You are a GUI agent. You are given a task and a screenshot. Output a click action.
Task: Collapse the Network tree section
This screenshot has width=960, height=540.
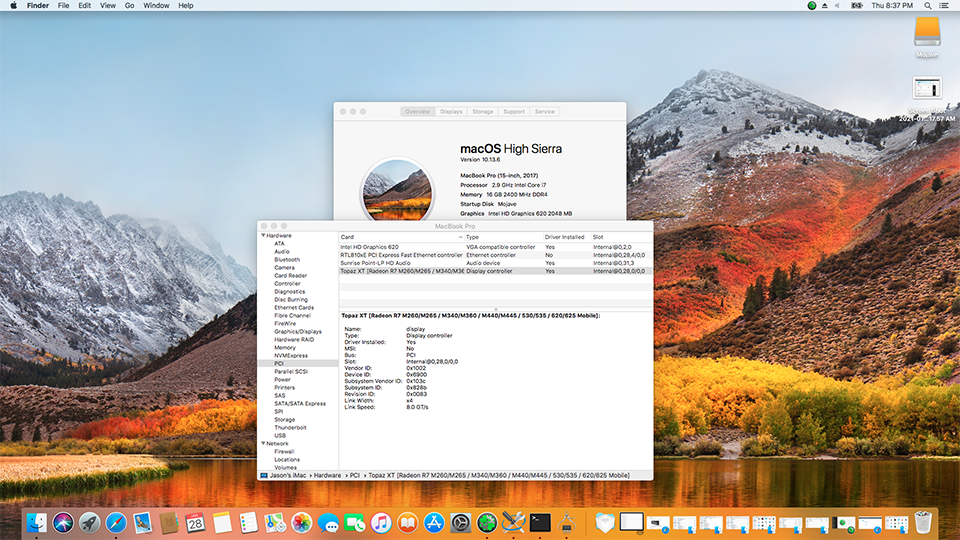263,443
